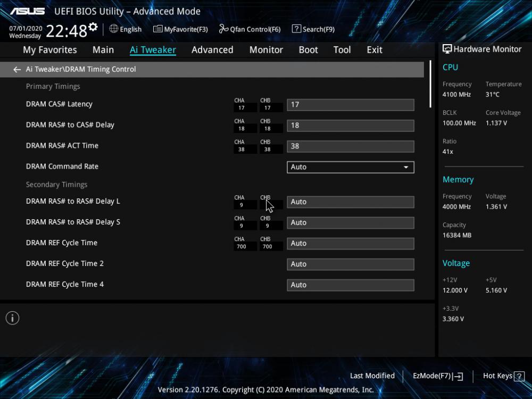Click the Hardware Monitor monitor icon
This screenshot has width=532, height=399.
[447, 49]
